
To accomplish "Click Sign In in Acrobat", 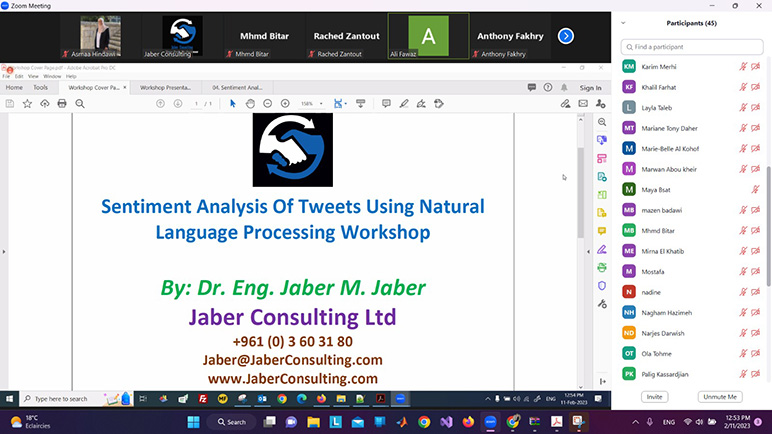I will [590, 88].
